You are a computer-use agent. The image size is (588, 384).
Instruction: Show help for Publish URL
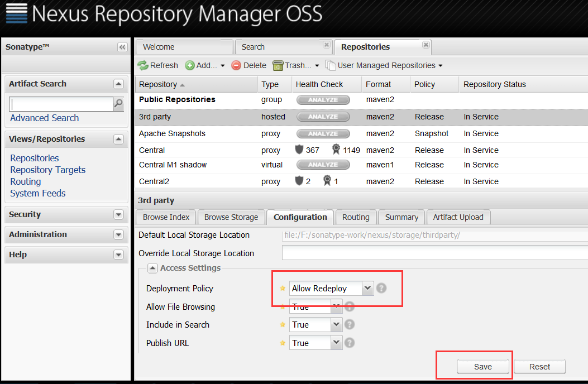point(350,343)
